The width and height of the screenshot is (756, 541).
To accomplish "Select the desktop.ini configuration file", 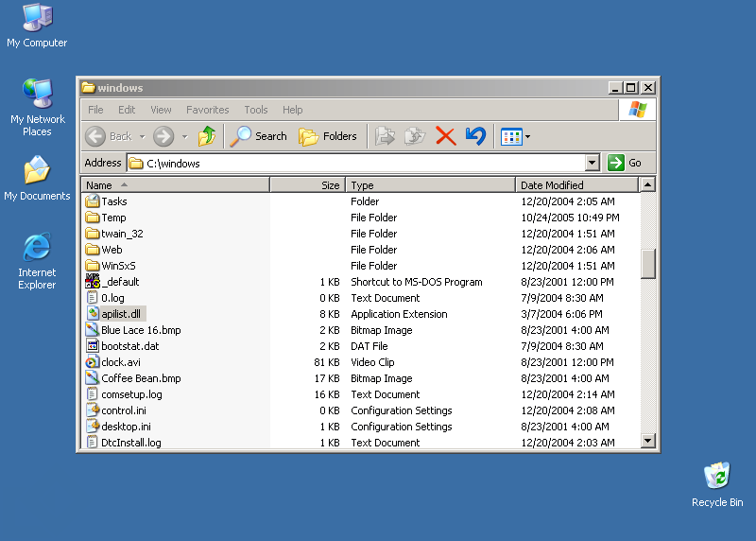I will pyautogui.click(x=125, y=427).
